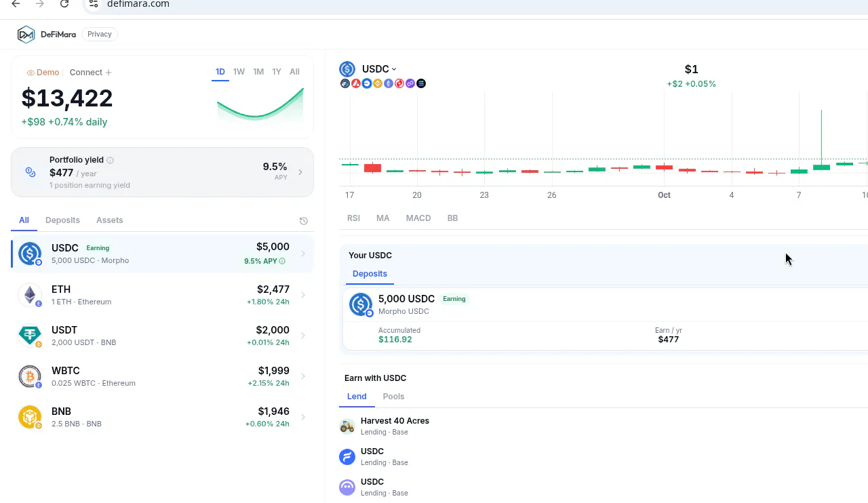Click the Harvest 40 Acres tractor icon
The width and height of the screenshot is (868, 503).
click(x=347, y=426)
